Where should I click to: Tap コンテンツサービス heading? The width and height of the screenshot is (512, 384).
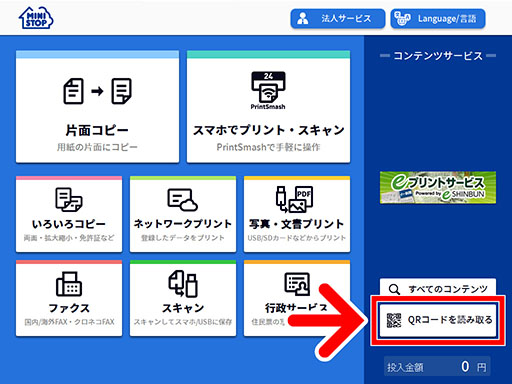[438, 56]
